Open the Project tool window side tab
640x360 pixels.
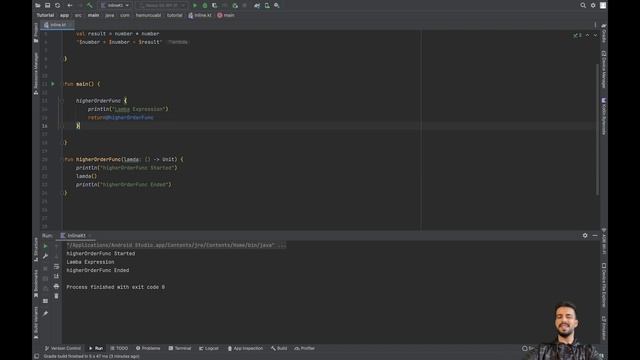36,32
